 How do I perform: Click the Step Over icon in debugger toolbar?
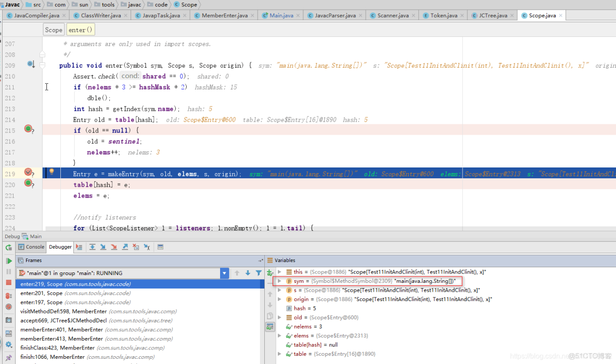point(93,247)
